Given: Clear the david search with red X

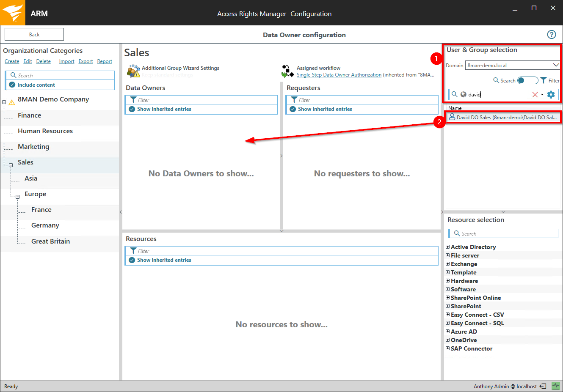Looking at the screenshot, I should 535,95.
